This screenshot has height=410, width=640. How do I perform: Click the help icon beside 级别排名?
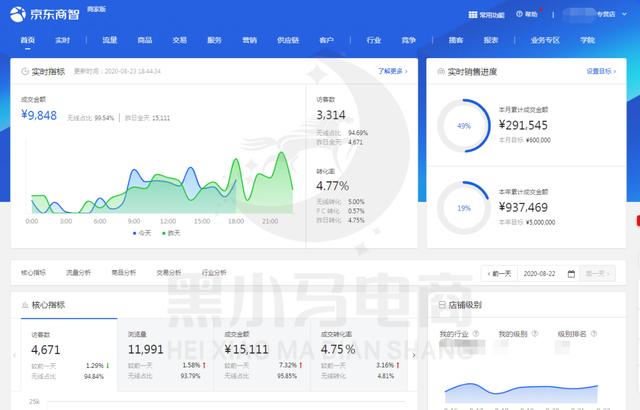click(x=594, y=334)
